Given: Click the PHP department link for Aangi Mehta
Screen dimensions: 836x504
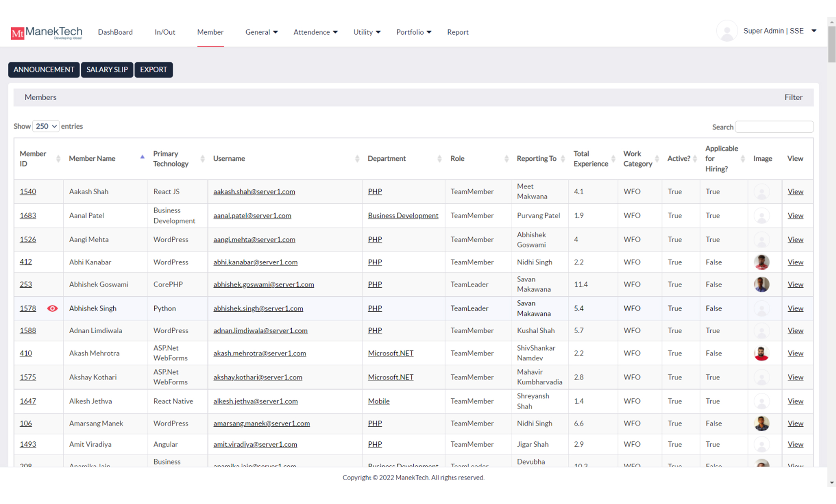Looking at the screenshot, I should tap(375, 240).
